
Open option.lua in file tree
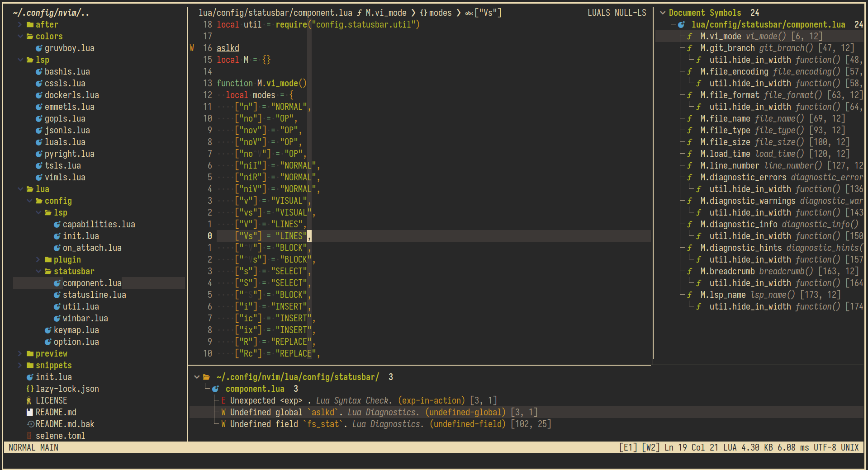click(76, 342)
